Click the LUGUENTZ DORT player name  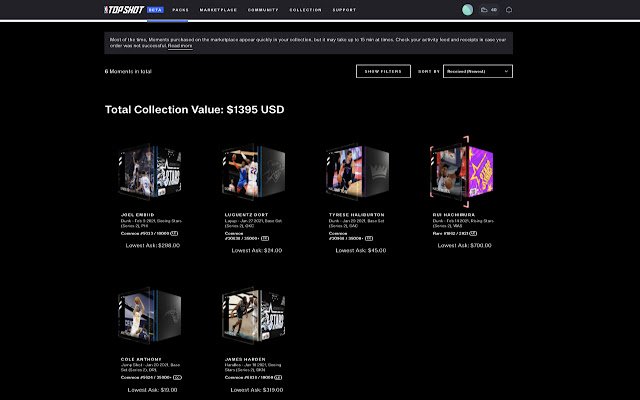(x=246, y=215)
